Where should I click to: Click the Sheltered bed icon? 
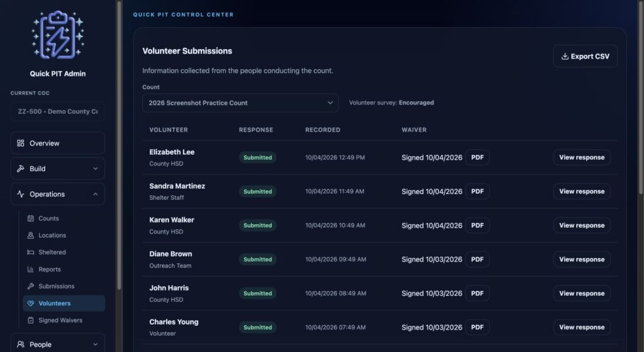tap(30, 252)
